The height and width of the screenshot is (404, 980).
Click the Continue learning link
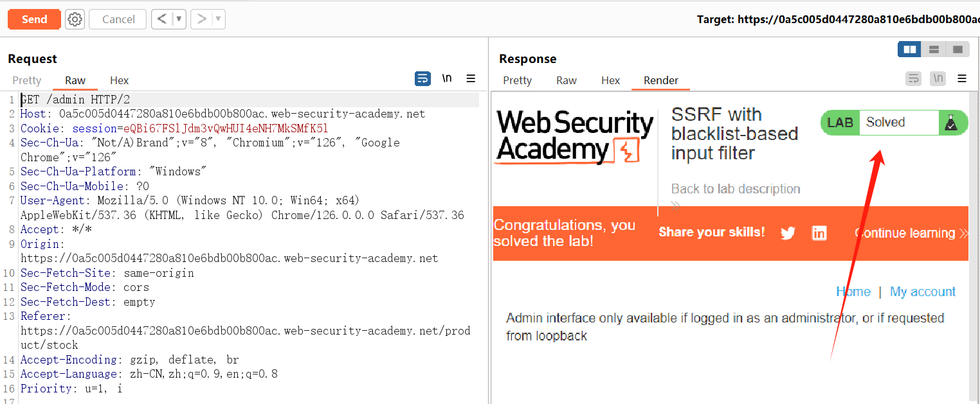pyautogui.click(x=911, y=233)
